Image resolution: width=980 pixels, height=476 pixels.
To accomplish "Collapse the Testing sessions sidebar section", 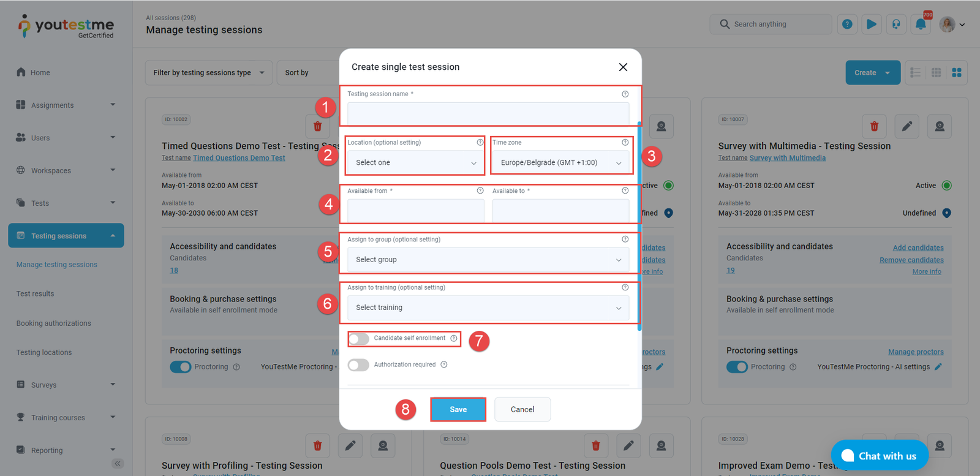I will [66, 236].
